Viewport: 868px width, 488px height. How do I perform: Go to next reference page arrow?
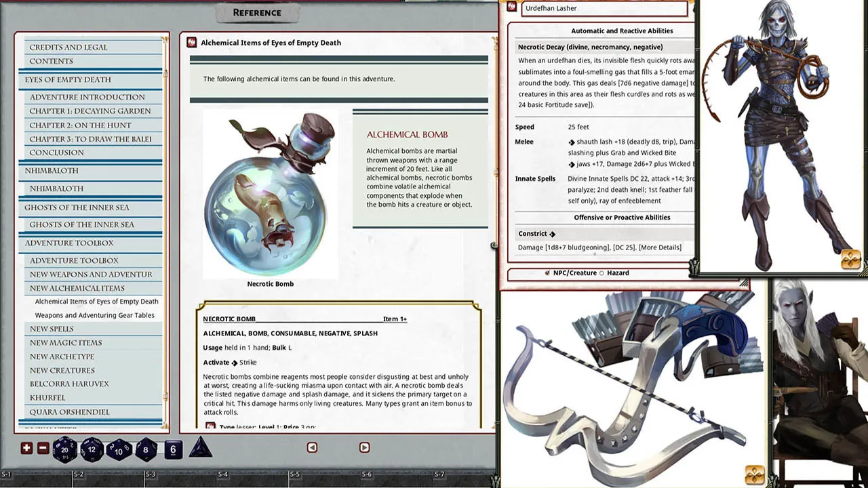pyautogui.click(x=364, y=447)
